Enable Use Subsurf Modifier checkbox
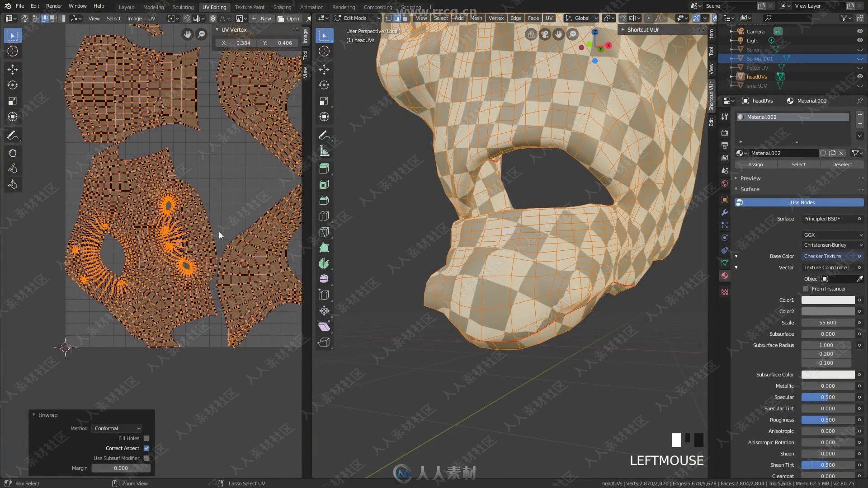Screen dimensions: 868x488 point(146,458)
